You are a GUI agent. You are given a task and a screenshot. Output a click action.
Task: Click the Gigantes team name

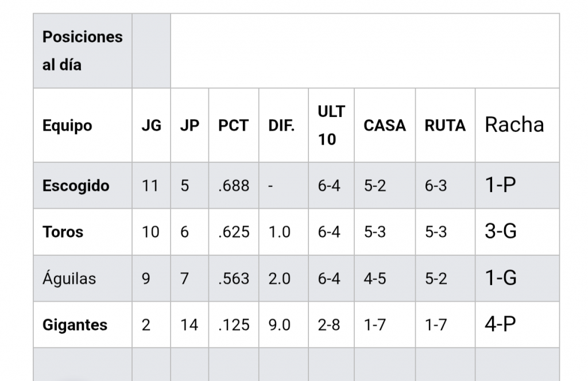click(75, 325)
